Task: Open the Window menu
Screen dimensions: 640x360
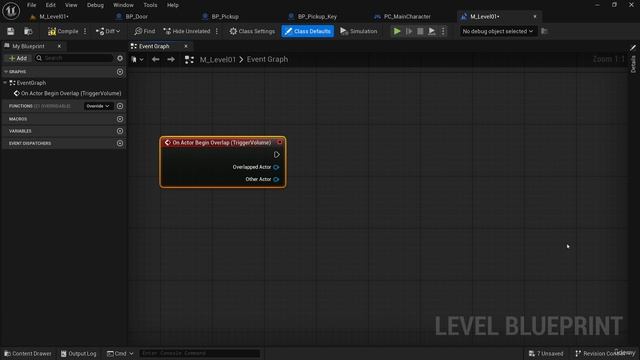Action: click(123, 5)
